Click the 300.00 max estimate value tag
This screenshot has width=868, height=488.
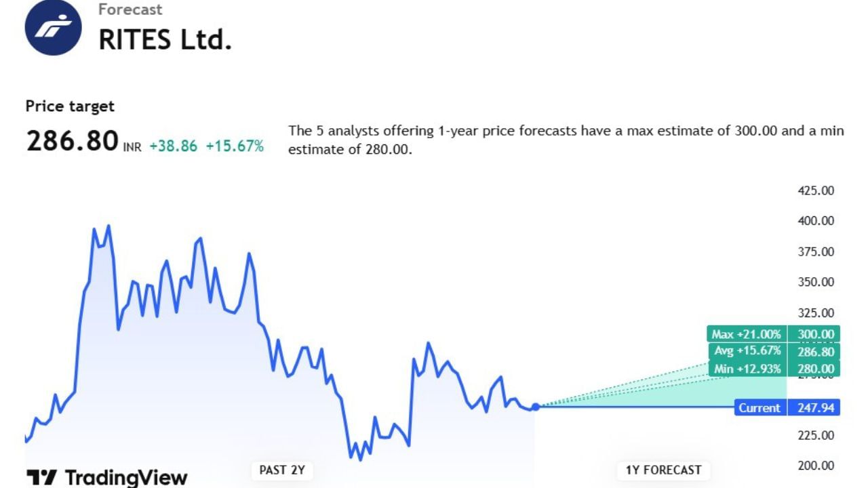click(x=814, y=334)
